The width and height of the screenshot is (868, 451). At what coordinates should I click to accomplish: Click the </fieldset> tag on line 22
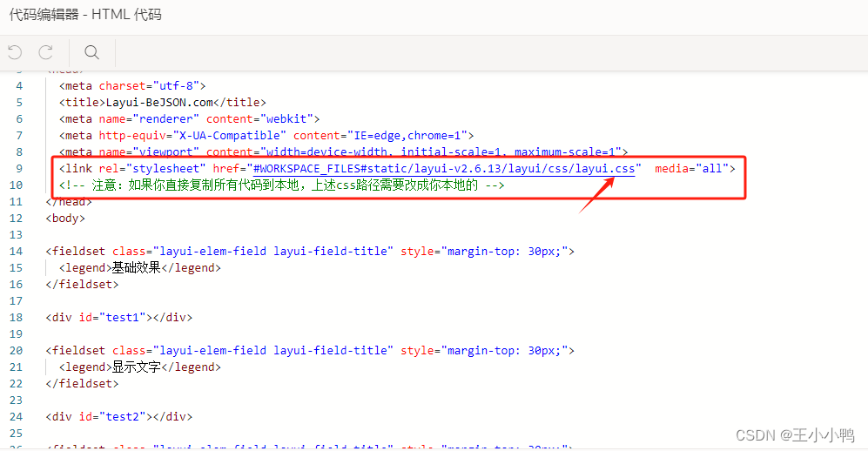tap(82, 383)
